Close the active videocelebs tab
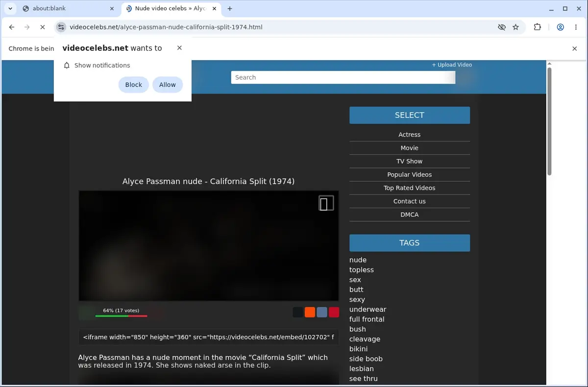Screen dimensions: 588x387 (x=215, y=8)
